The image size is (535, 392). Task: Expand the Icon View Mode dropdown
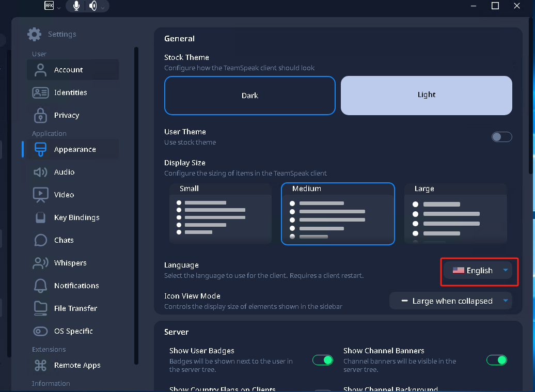tap(450, 301)
